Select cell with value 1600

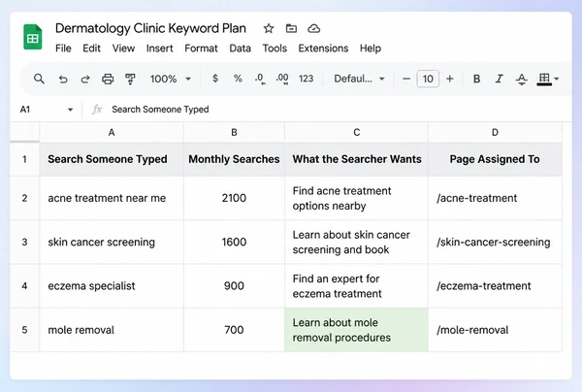pyautogui.click(x=234, y=242)
